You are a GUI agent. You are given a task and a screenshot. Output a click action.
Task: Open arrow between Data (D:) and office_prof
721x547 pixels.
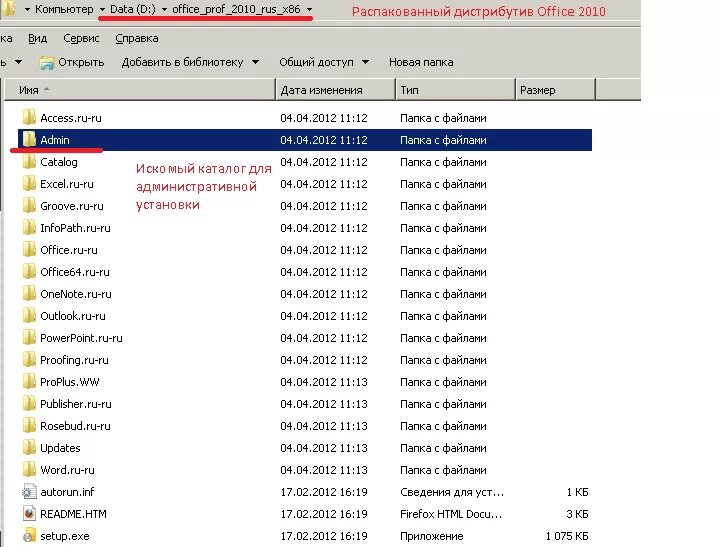coord(164,9)
